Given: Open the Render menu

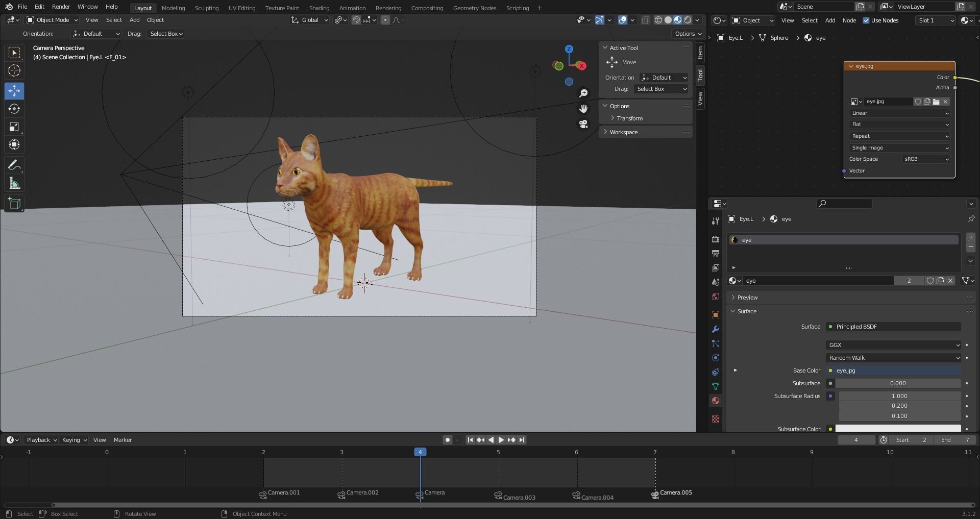Looking at the screenshot, I should pyautogui.click(x=61, y=7).
